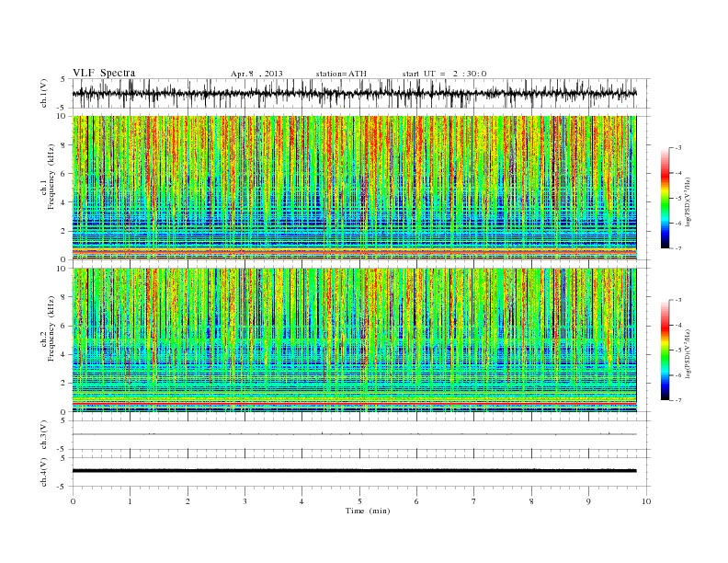Click time axis tick label "6" min

click(x=416, y=501)
